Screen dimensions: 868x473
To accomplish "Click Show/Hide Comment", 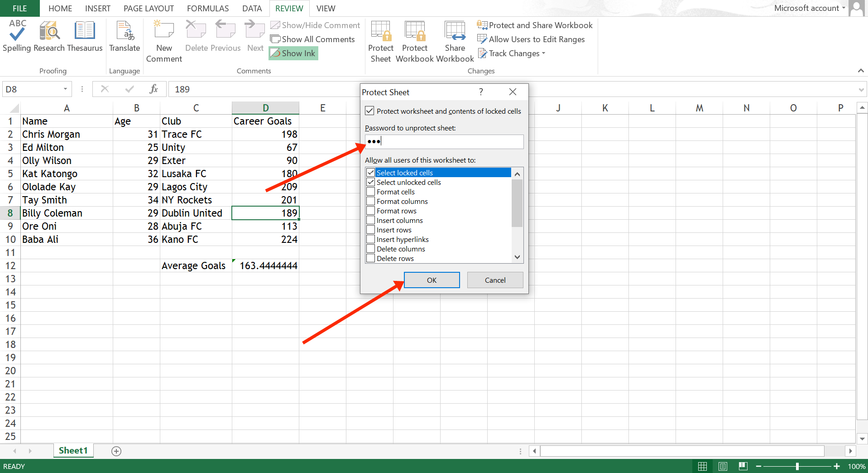I will (x=315, y=25).
